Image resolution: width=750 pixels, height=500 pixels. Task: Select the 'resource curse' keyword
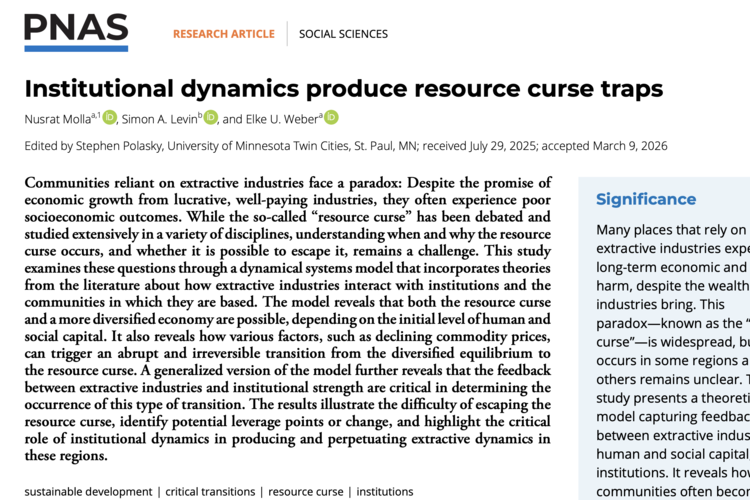(x=306, y=491)
